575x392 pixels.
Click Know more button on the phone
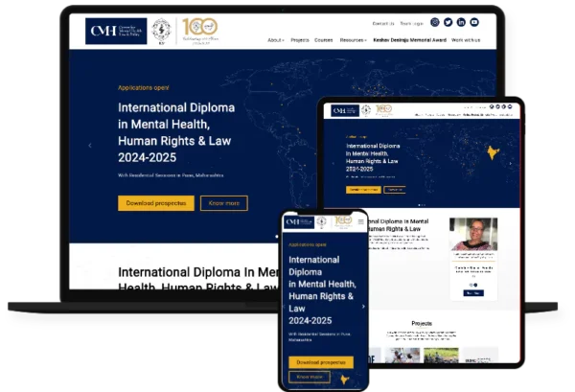(x=310, y=377)
